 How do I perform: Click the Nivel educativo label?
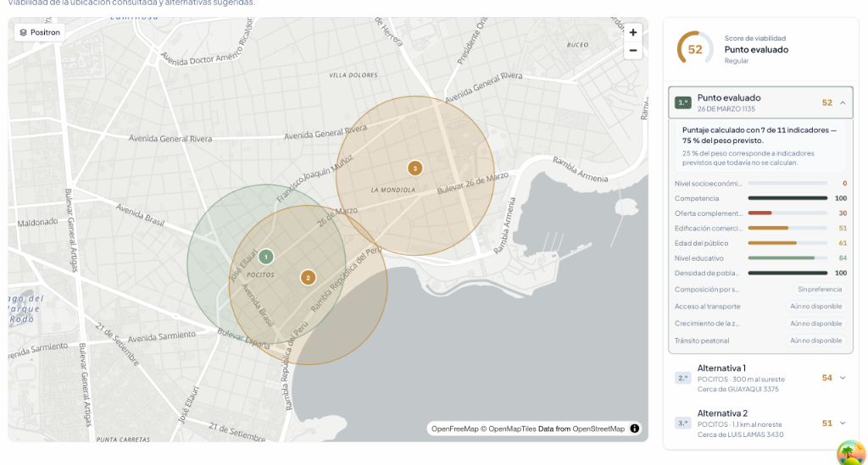pyautogui.click(x=699, y=258)
